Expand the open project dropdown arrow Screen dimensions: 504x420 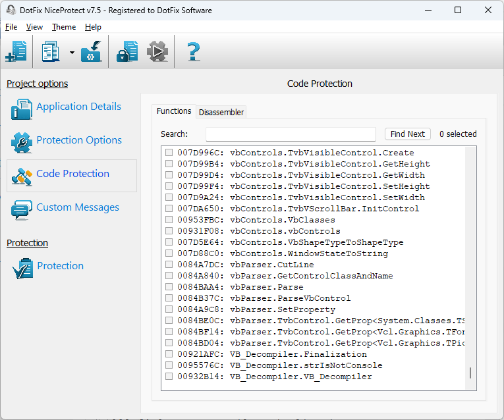(72, 53)
